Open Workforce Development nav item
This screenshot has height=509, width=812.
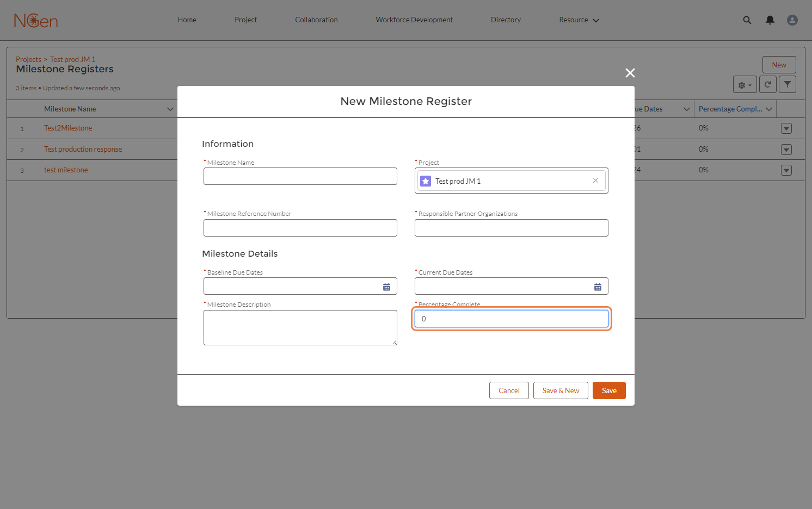414,20
